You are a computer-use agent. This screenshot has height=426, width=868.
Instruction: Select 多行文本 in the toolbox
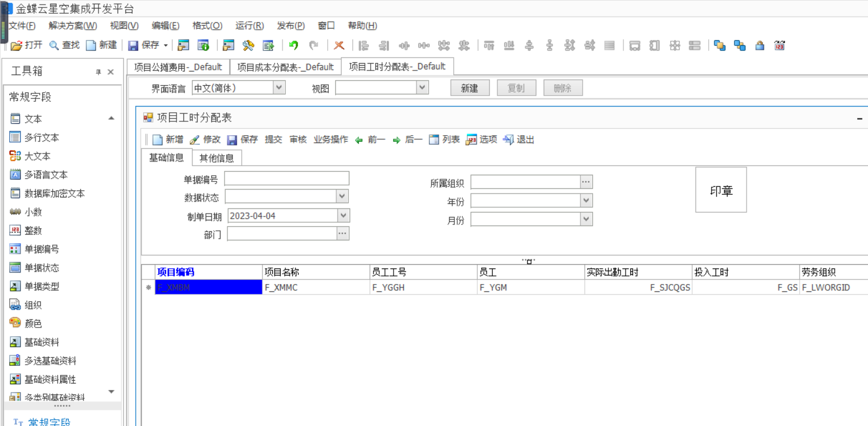(x=41, y=137)
